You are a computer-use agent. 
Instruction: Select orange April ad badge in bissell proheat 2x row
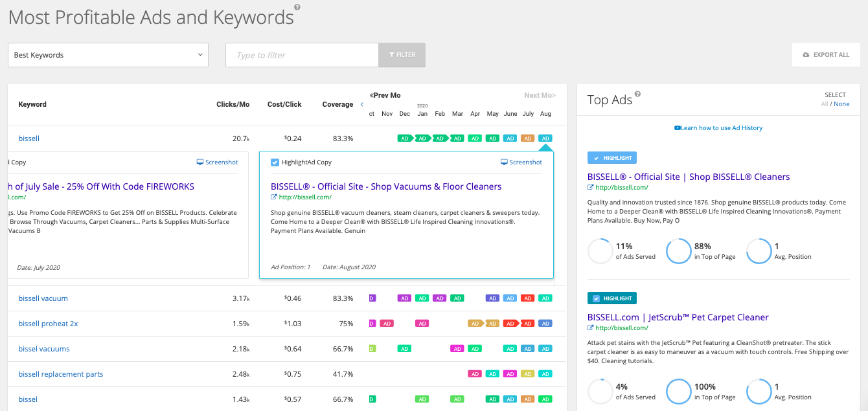[x=475, y=324]
